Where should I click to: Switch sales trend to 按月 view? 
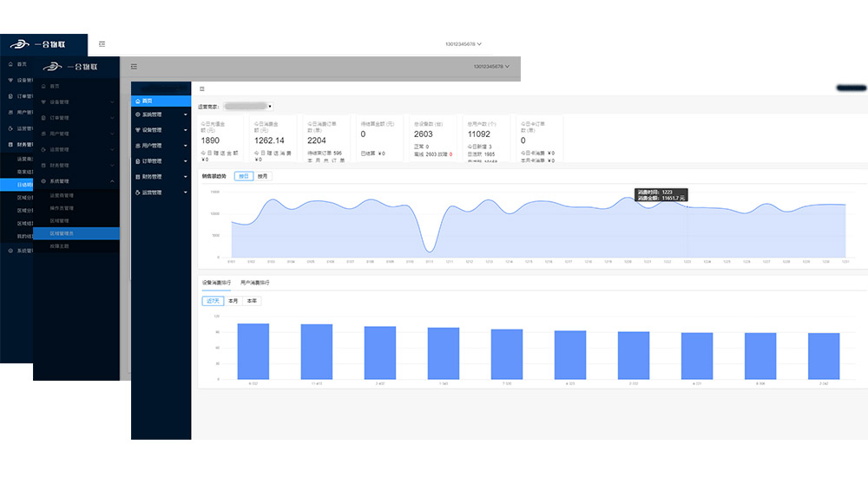click(263, 176)
